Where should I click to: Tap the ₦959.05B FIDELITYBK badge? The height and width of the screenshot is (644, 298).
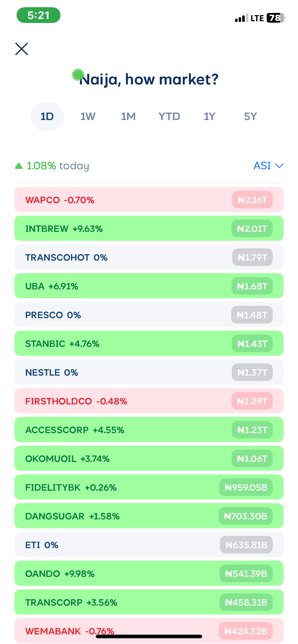pos(246,487)
